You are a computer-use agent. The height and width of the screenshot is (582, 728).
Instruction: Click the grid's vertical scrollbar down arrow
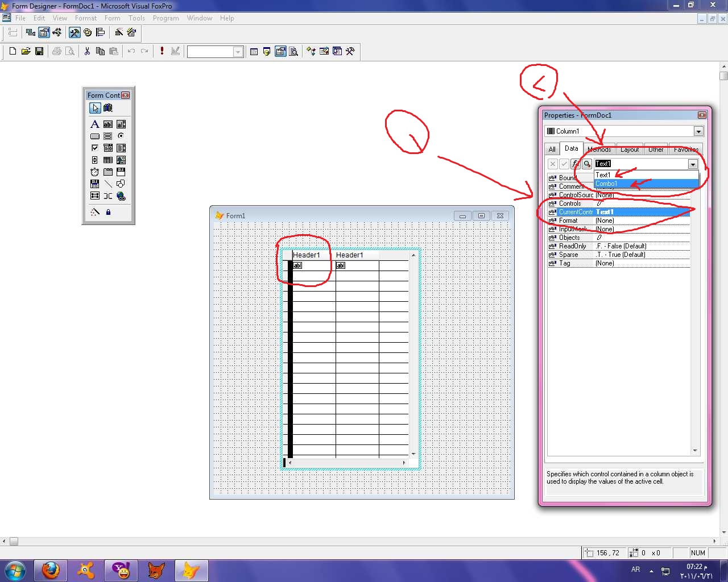pos(413,454)
